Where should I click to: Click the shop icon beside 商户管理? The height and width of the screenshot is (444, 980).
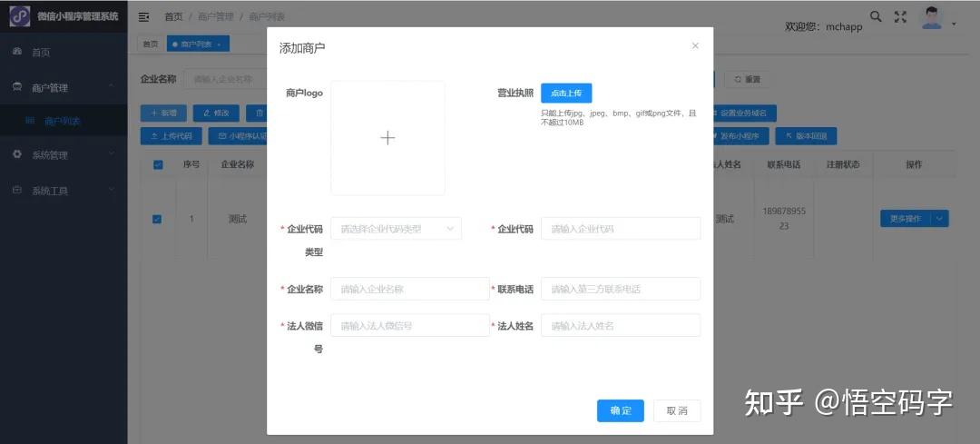tap(17, 87)
